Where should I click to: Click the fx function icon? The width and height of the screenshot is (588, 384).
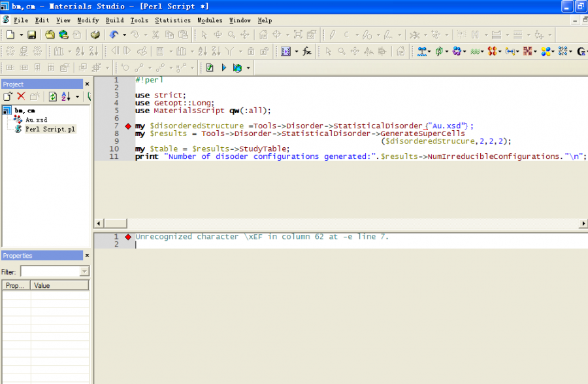(307, 51)
